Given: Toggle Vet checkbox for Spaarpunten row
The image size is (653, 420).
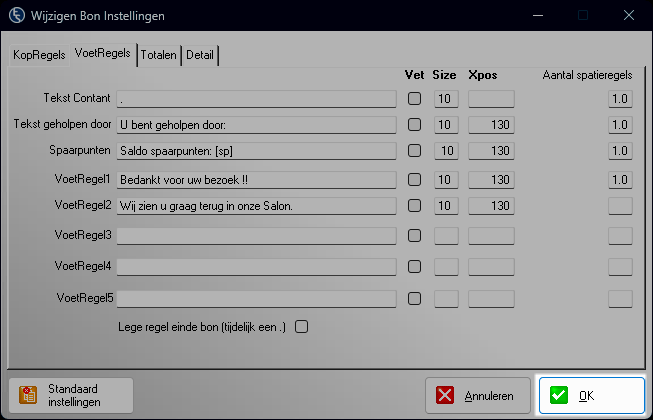Looking at the screenshot, I should point(414,151).
